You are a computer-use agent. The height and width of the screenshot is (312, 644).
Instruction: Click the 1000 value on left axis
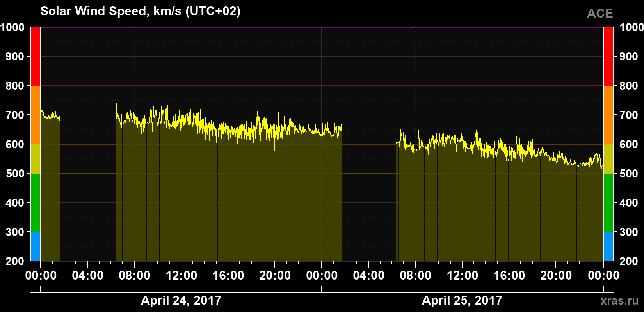coord(12,27)
